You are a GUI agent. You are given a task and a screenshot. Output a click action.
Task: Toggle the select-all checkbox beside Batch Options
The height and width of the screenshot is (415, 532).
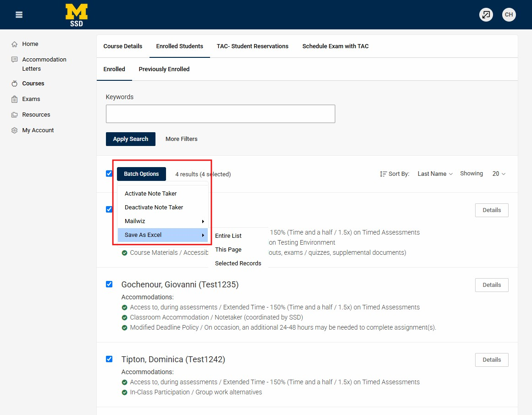[109, 174]
